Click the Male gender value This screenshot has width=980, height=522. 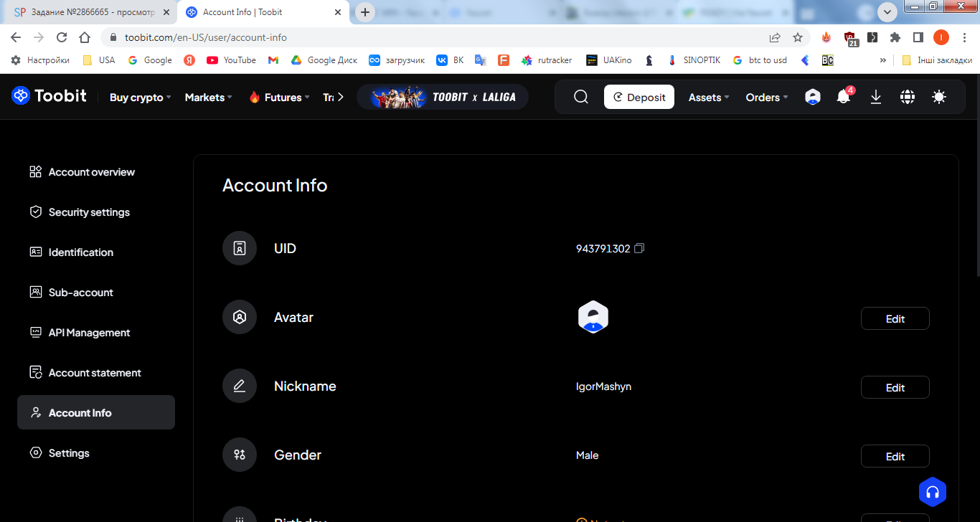pos(587,455)
